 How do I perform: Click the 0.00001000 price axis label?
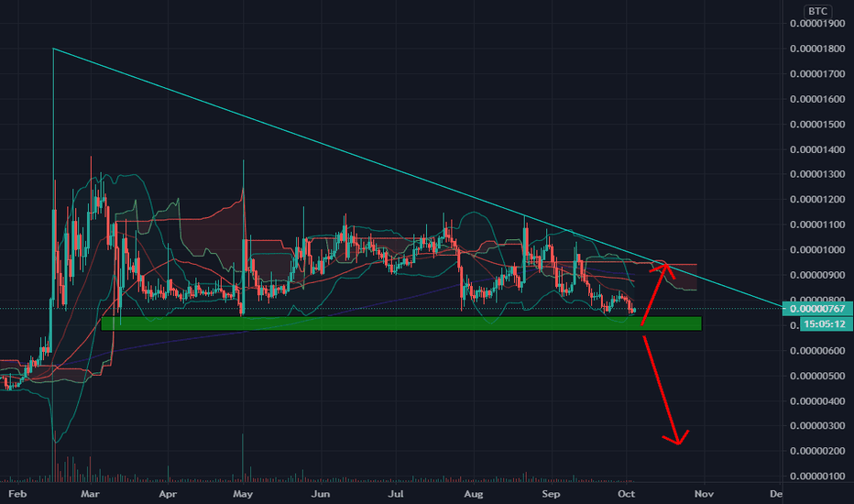coord(817,250)
